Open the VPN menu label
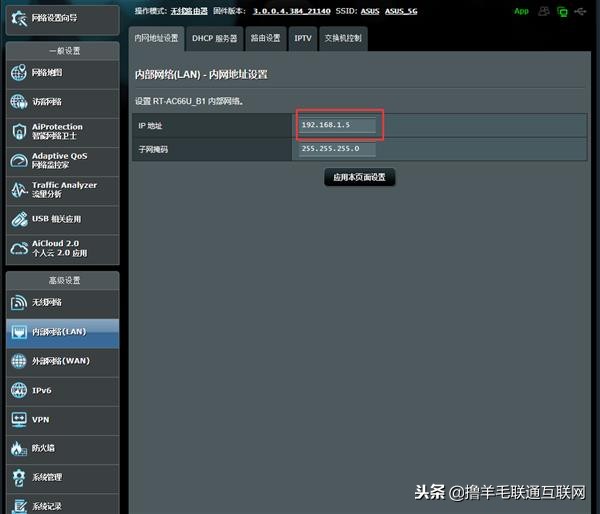The image size is (600, 514). 41,419
